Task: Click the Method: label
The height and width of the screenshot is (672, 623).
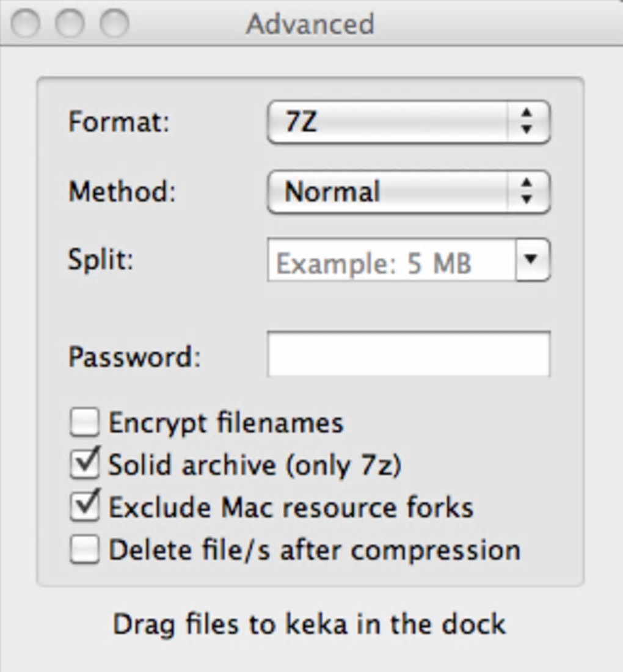Action: click(122, 191)
